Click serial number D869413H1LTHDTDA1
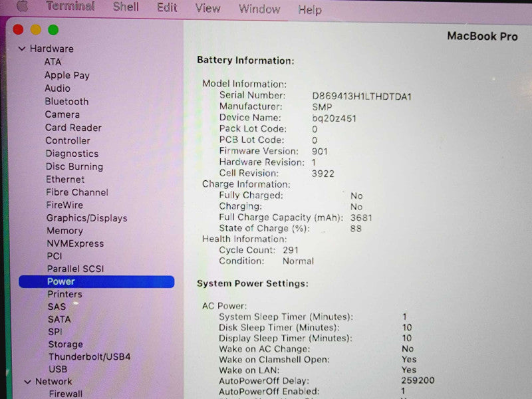 (361, 96)
